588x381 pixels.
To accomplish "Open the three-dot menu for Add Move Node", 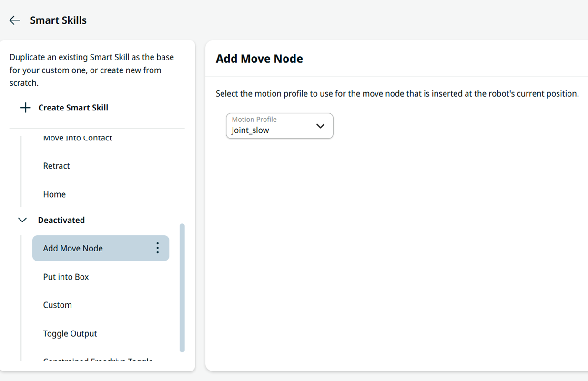I will (158, 248).
